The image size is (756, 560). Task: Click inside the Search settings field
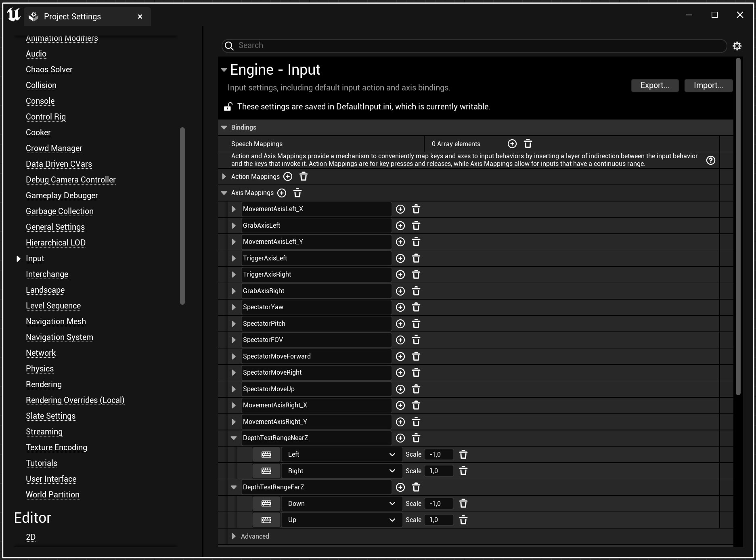pos(404,46)
